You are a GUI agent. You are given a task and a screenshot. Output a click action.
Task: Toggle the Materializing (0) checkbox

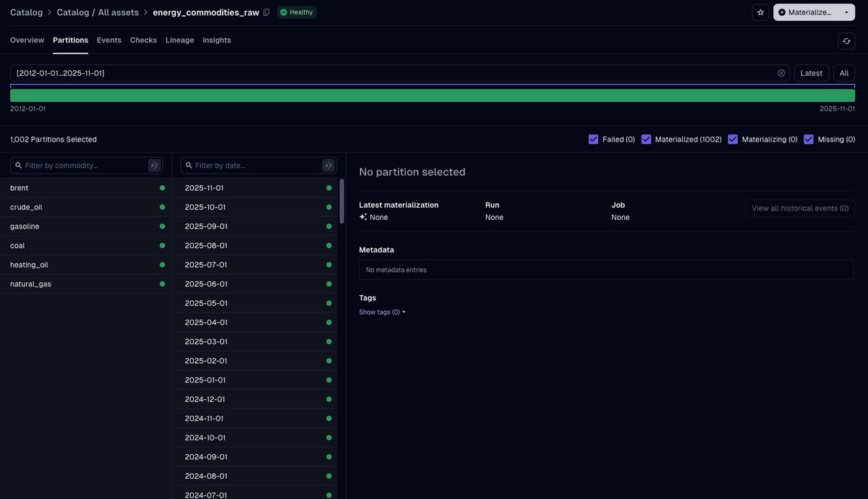tap(733, 139)
